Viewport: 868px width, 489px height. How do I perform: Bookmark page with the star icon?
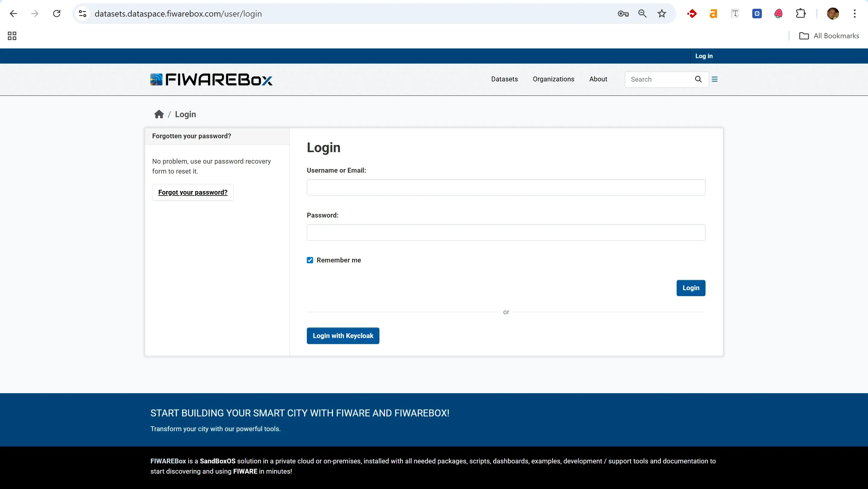click(662, 14)
